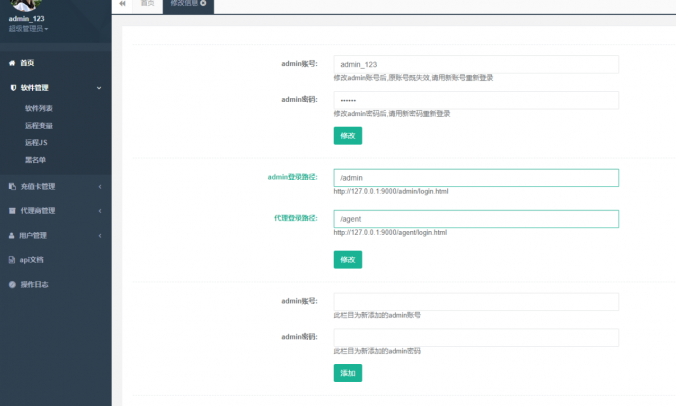Click the admin_123 username in sidebar

pos(26,19)
